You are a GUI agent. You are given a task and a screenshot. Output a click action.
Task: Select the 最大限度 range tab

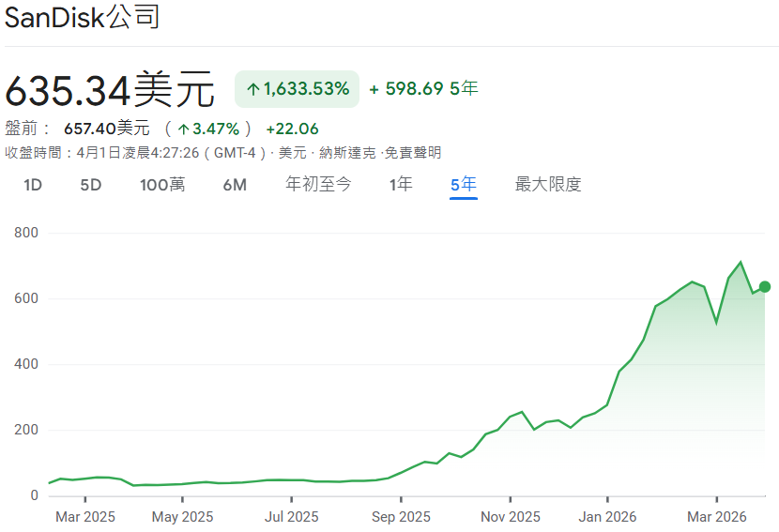(548, 184)
